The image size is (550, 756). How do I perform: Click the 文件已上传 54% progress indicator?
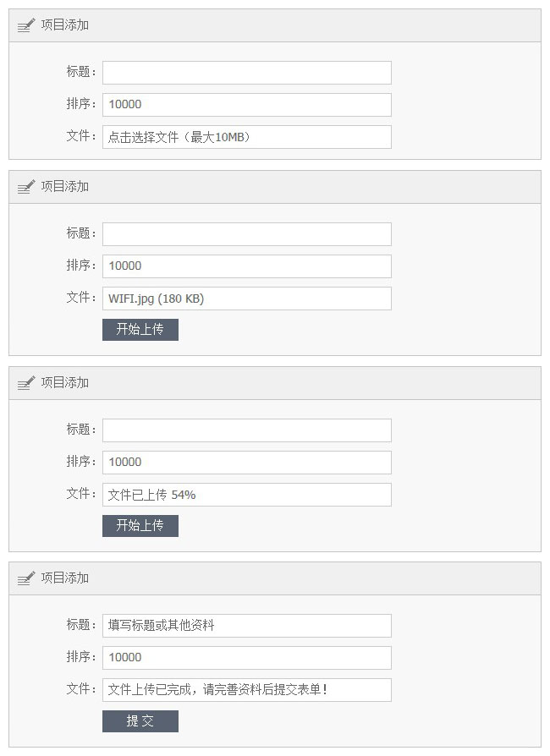pos(246,495)
